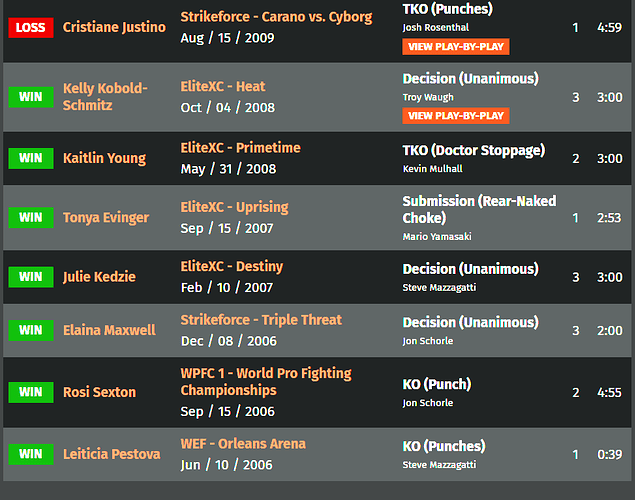Click the red LOSS result badge
Screen dimensions: 635x500
point(30,27)
